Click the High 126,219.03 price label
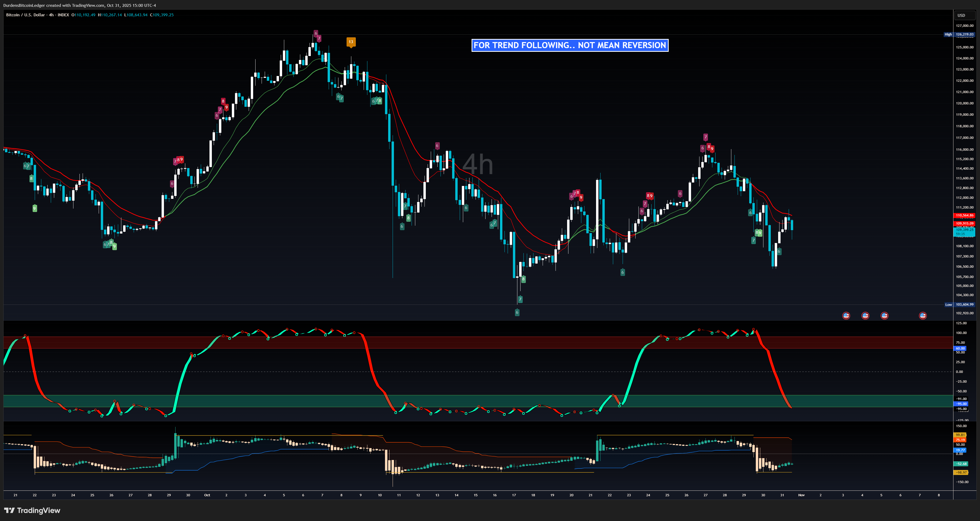 (964, 34)
